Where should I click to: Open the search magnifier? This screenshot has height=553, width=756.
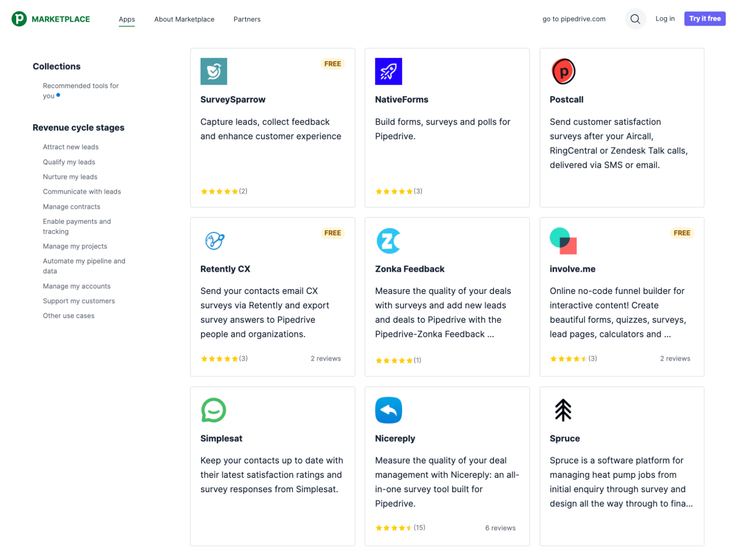point(635,19)
